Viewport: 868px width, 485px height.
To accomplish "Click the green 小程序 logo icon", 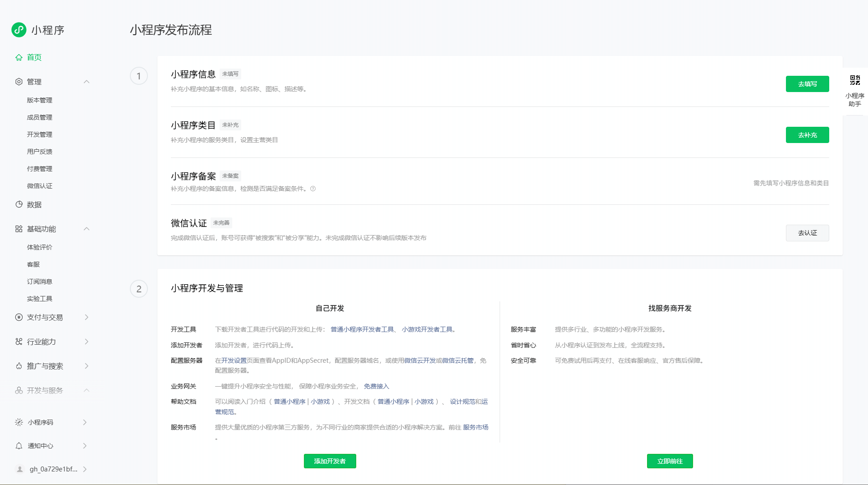I will point(19,30).
